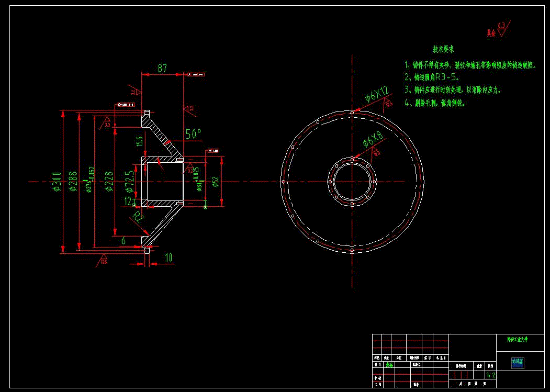Click the φ6X12 hole callout
Viewport: 550px width, 392px height.
tap(377, 93)
